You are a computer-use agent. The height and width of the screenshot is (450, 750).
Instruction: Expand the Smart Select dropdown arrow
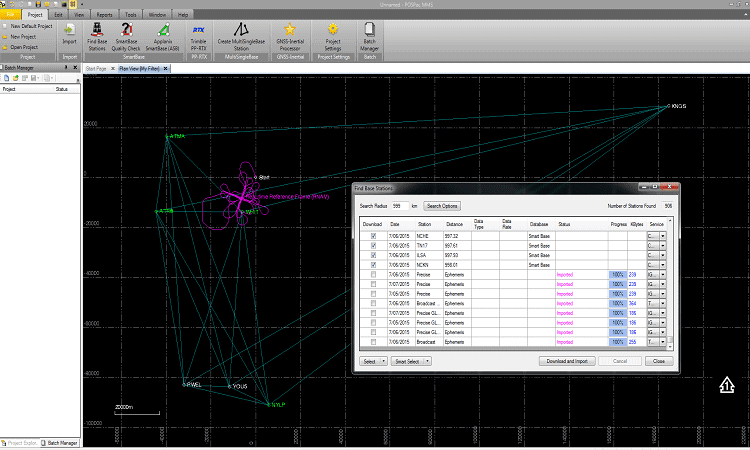point(427,362)
